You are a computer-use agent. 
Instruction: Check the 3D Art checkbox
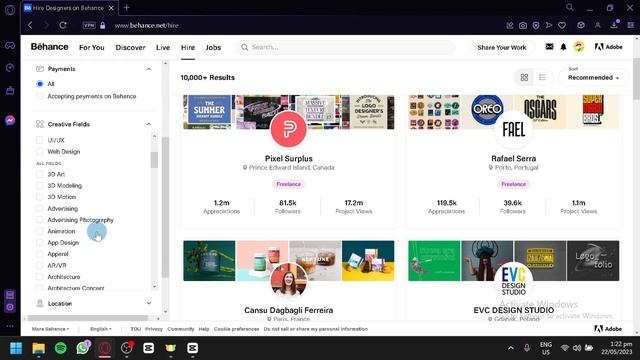coord(40,174)
